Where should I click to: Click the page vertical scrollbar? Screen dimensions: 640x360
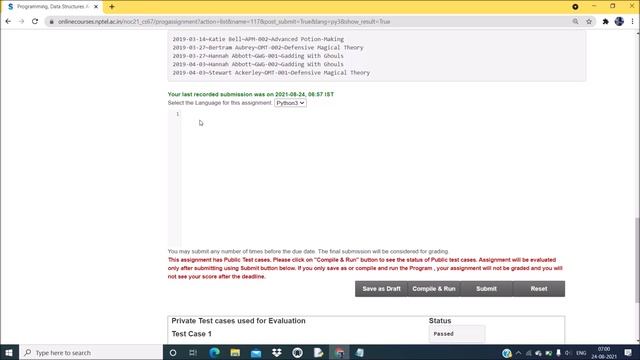point(637,260)
